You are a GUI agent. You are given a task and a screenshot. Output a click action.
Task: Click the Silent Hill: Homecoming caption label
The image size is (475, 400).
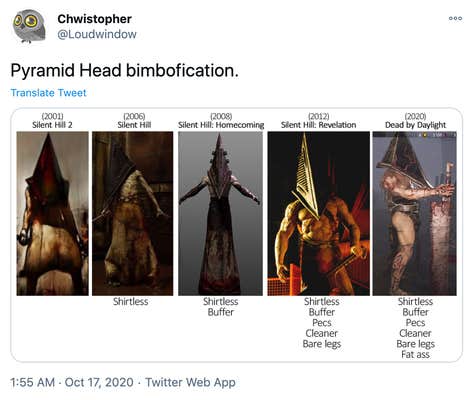(221, 125)
